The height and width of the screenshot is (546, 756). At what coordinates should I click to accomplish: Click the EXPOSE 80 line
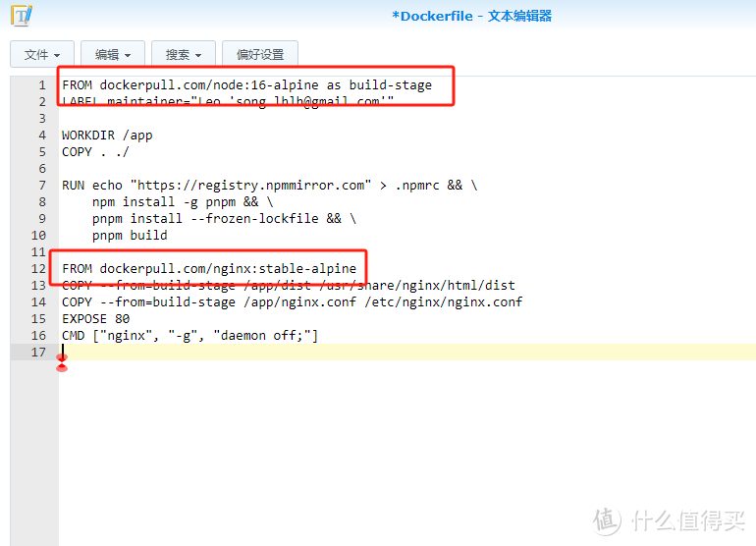[x=95, y=319]
